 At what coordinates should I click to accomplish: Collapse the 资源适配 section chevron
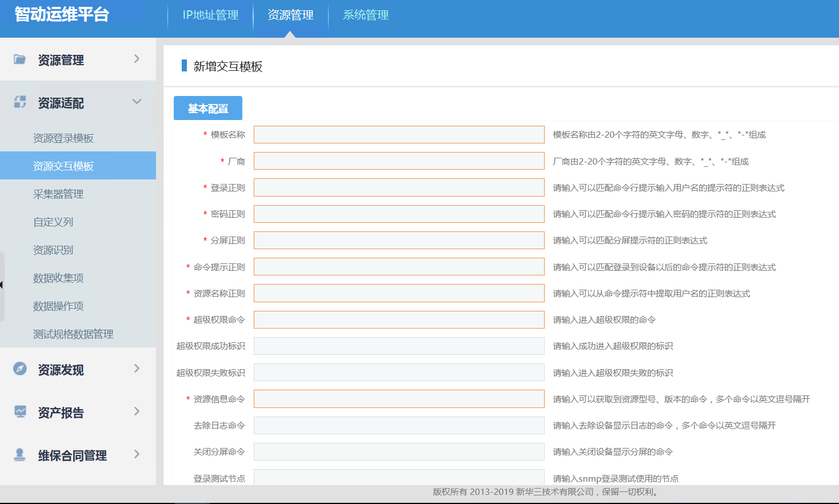[x=137, y=102]
